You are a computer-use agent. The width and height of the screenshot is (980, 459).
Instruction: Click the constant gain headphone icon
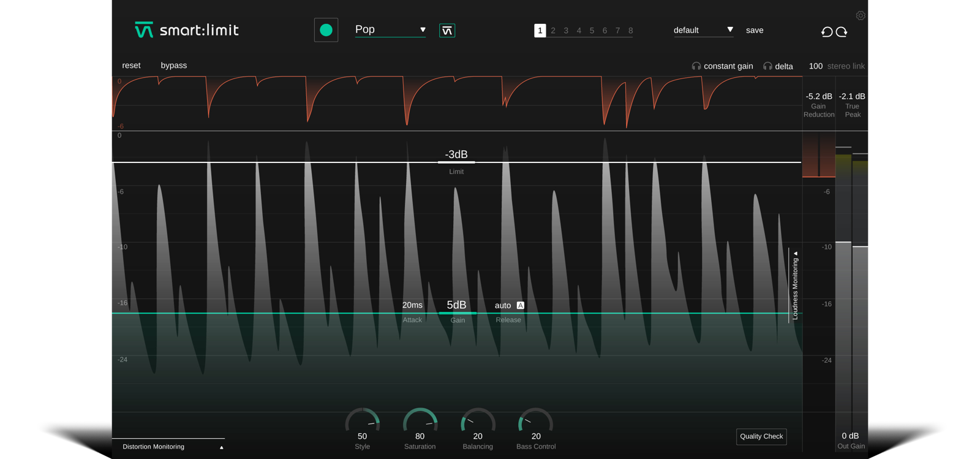[696, 66]
